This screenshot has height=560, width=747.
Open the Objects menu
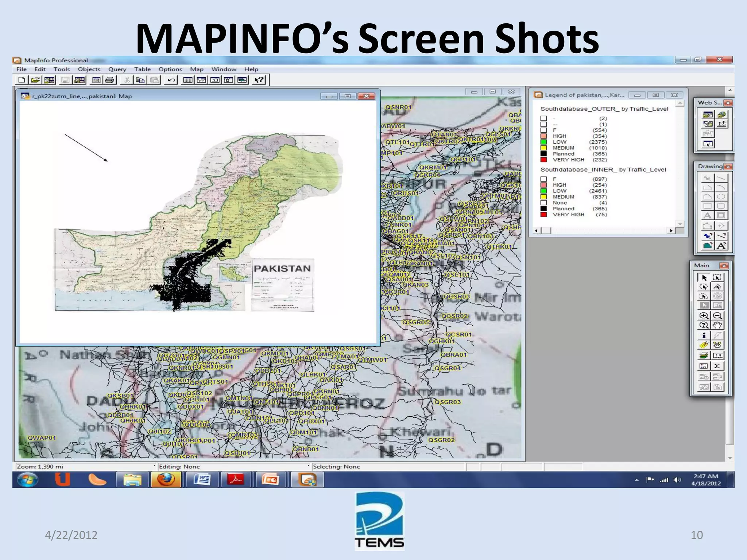click(x=89, y=69)
